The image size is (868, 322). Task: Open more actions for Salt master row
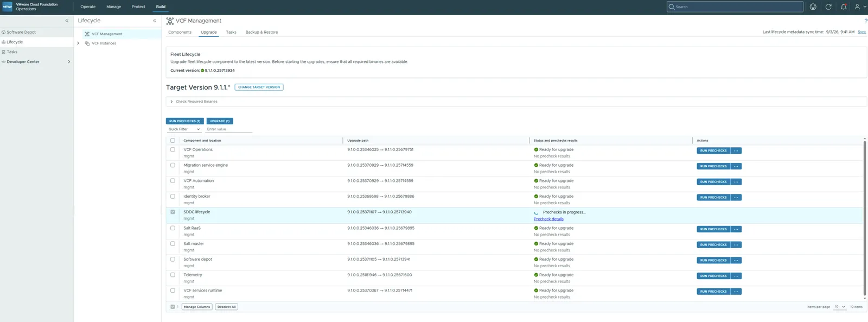736,245
